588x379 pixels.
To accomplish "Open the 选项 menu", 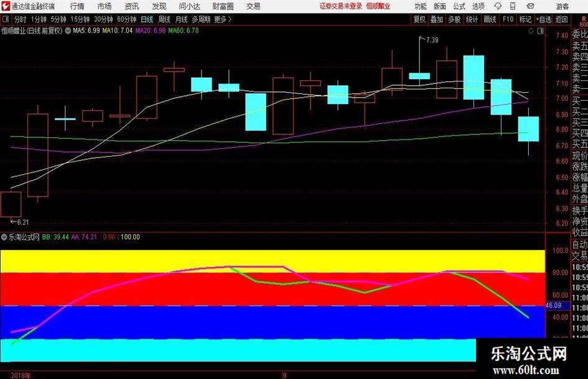I will [x=478, y=6].
